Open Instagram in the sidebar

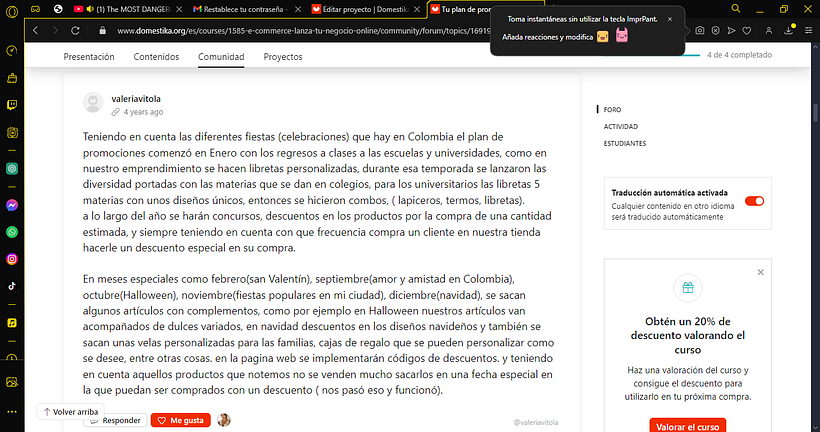point(12,259)
